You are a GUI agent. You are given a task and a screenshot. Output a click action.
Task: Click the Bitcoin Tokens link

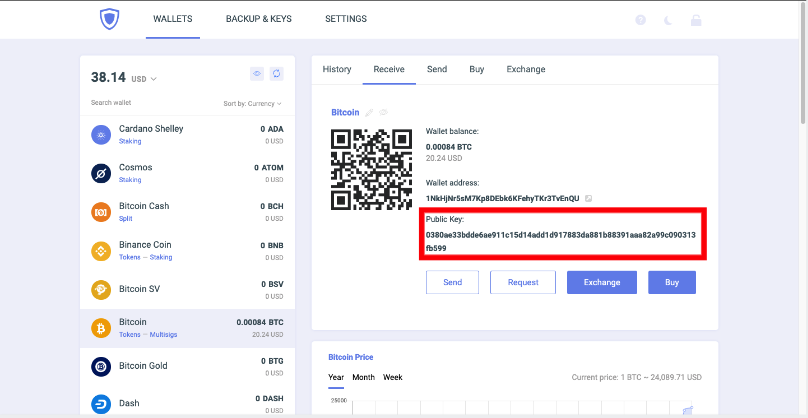click(129, 335)
